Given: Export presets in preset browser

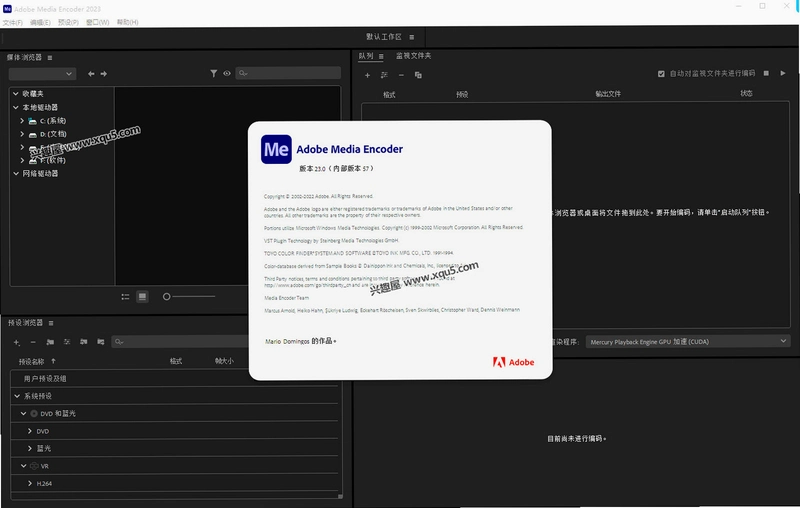Looking at the screenshot, I should [x=101, y=342].
